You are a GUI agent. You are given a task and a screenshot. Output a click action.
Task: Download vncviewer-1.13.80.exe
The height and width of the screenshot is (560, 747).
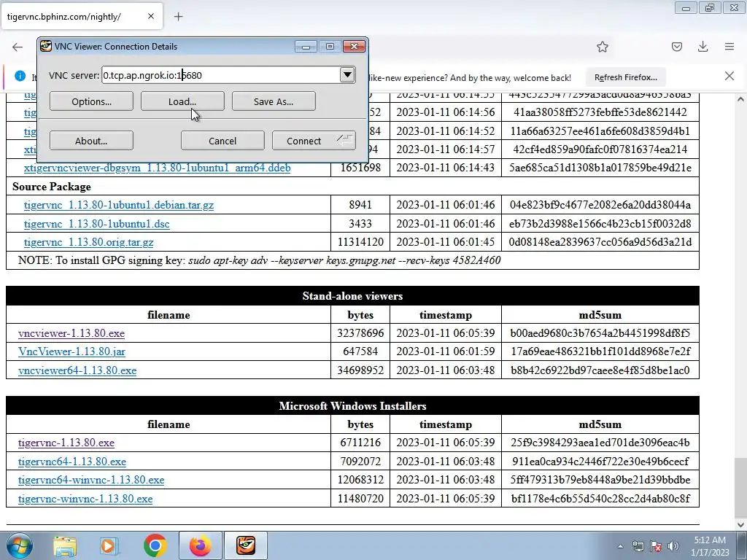pyautogui.click(x=71, y=333)
